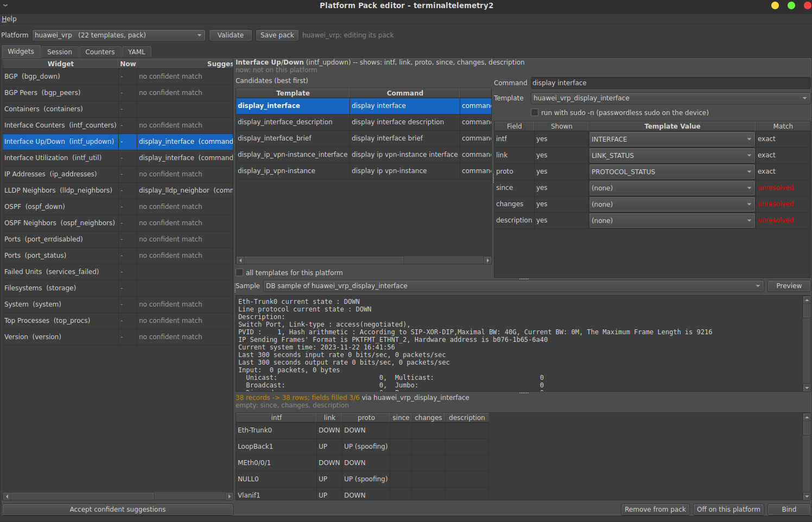Select Interface Utilization (intf_util) row
Image resolution: width=812 pixels, height=522 pixels.
click(x=118, y=158)
